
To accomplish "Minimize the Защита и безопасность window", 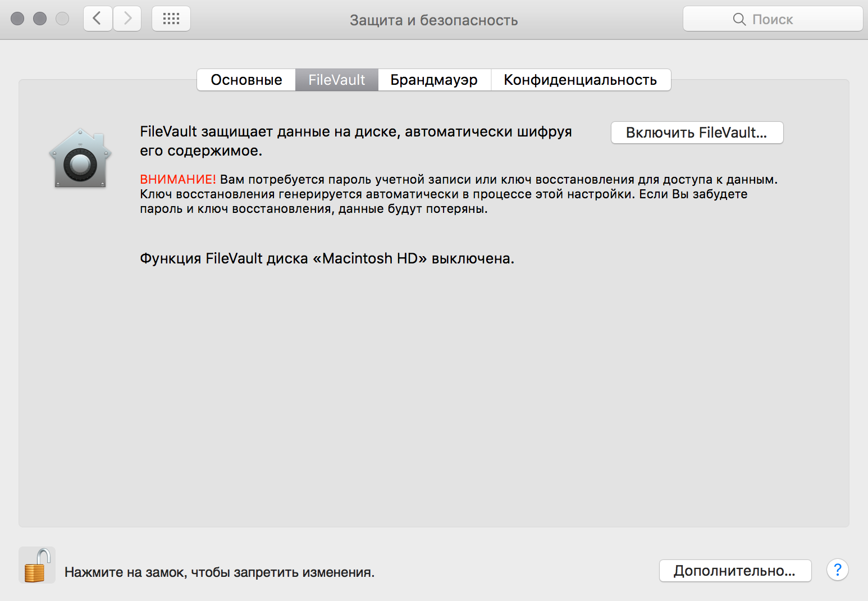I will point(40,19).
